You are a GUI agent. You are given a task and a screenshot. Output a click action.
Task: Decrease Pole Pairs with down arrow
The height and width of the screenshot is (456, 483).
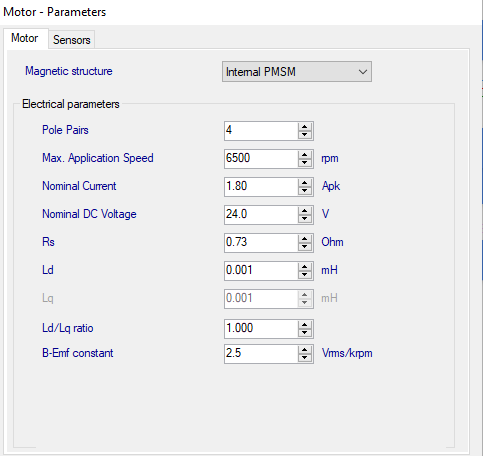point(305,135)
